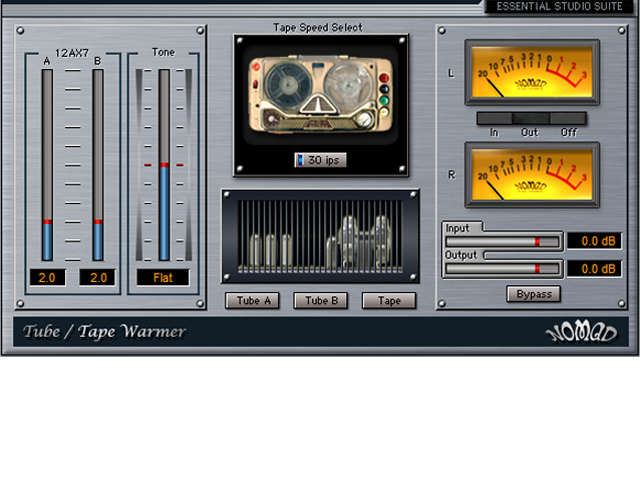The image size is (640, 480).
Task: Click the Output label
Action: [461, 255]
